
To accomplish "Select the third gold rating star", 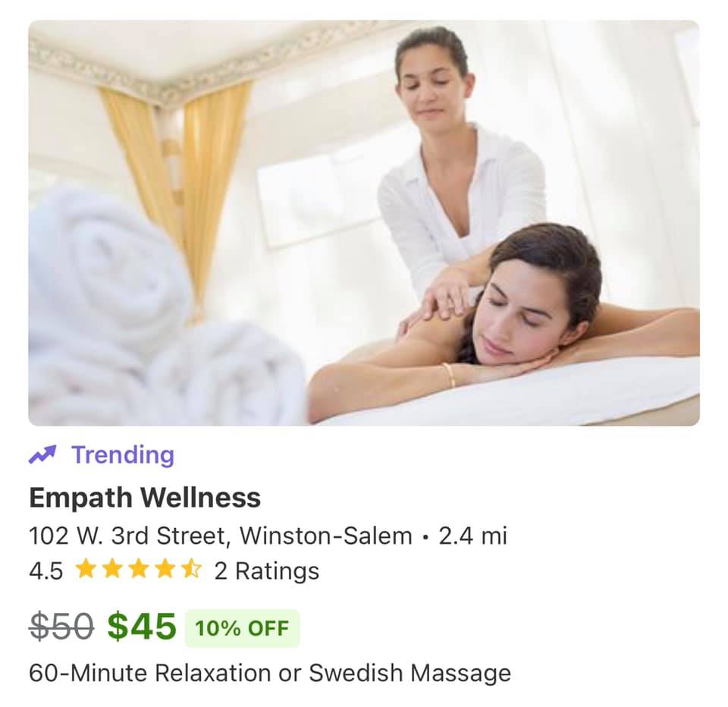I will tap(138, 569).
